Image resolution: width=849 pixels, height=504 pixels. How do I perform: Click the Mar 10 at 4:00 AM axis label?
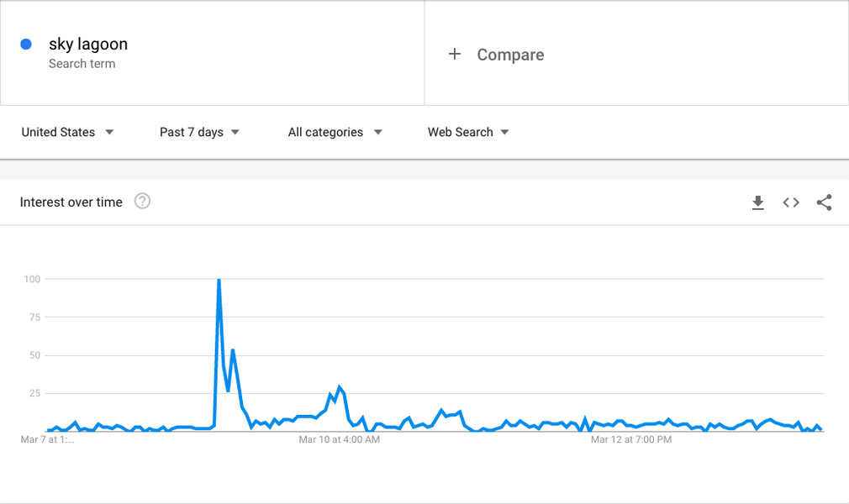click(x=340, y=439)
